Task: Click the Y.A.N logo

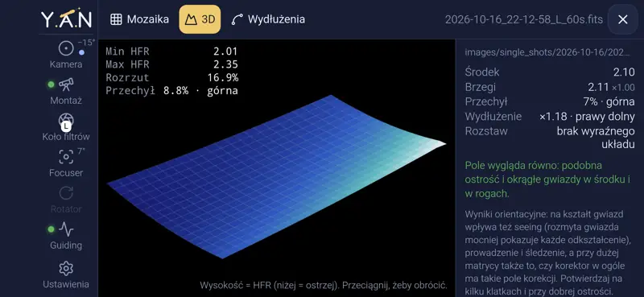Action: [66, 19]
